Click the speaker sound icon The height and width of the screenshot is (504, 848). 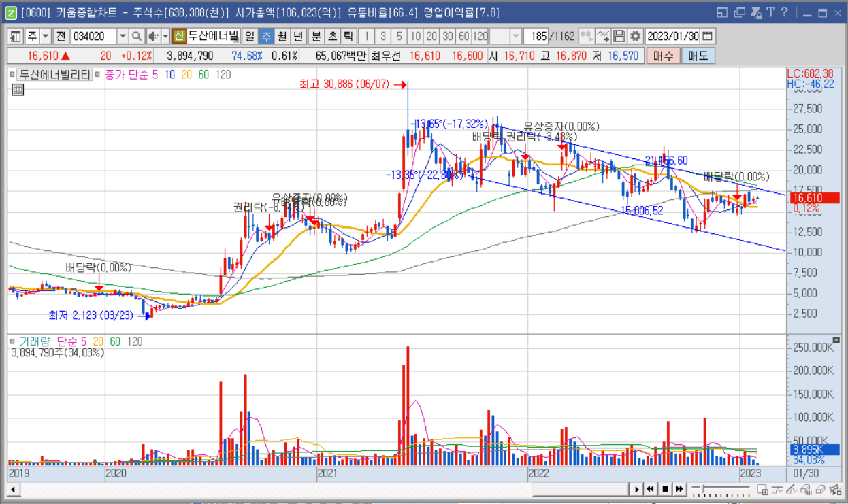point(153,36)
